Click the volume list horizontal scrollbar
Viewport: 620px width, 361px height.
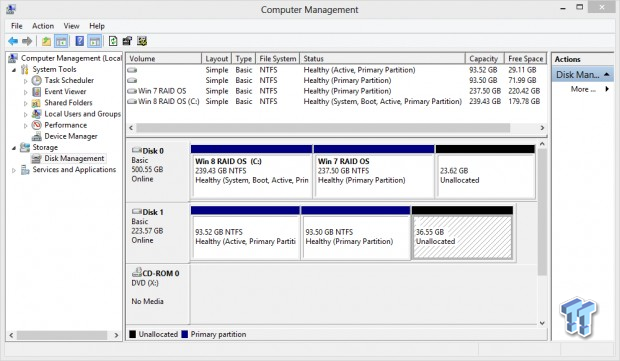tap(323, 128)
